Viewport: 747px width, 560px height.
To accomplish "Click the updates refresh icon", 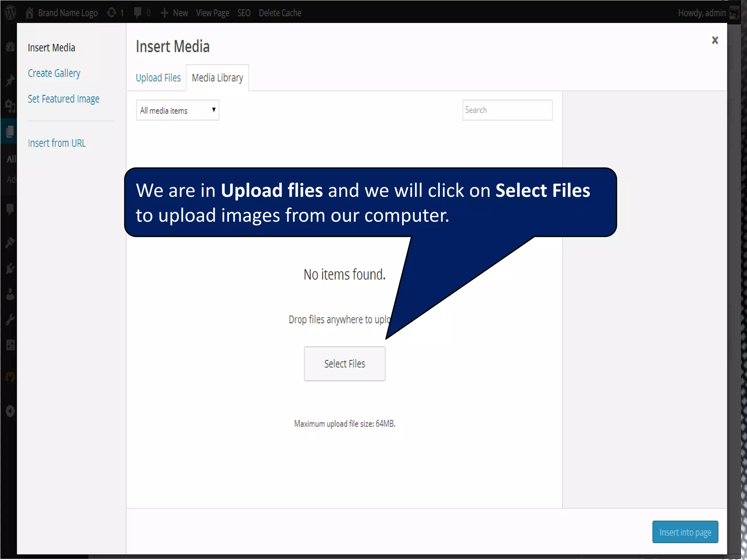I will pos(112,13).
